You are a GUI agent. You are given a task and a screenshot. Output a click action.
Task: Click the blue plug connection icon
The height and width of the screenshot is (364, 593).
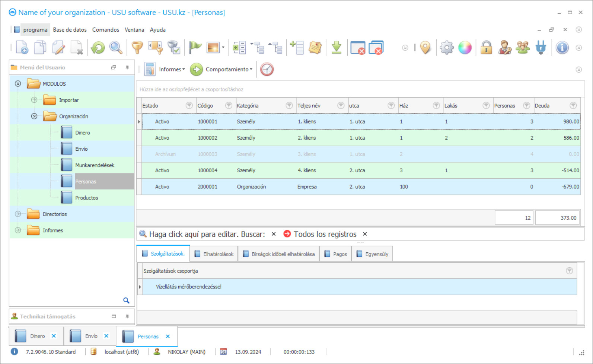click(541, 48)
